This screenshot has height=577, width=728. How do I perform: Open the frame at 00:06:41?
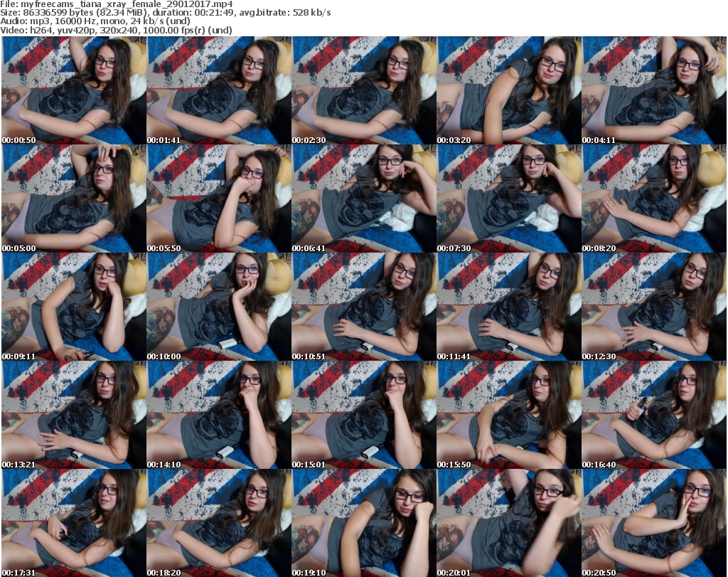click(364, 198)
